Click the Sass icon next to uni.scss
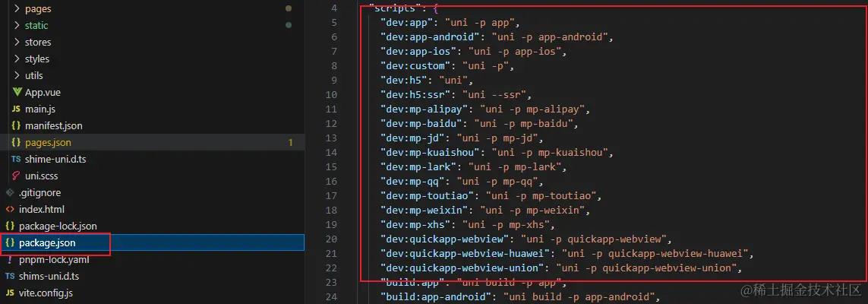The height and width of the screenshot is (304, 868). pyautogui.click(x=16, y=176)
